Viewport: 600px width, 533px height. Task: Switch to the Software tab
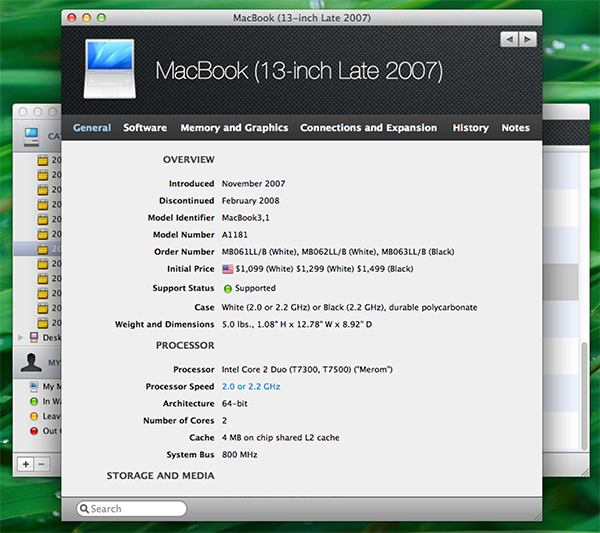click(x=145, y=128)
